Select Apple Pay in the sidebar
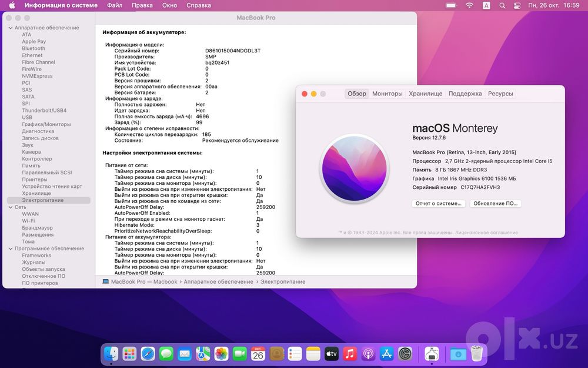 click(x=34, y=42)
